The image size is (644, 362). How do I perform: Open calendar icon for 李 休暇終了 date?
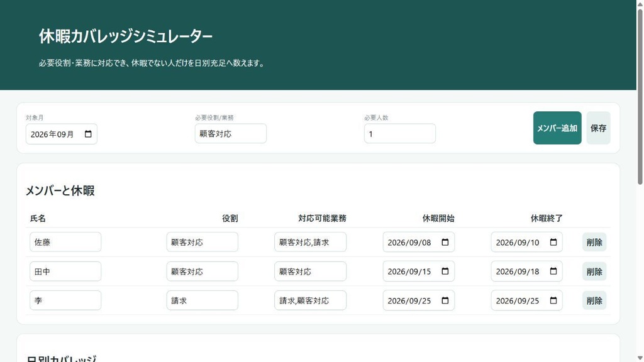pos(553,300)
